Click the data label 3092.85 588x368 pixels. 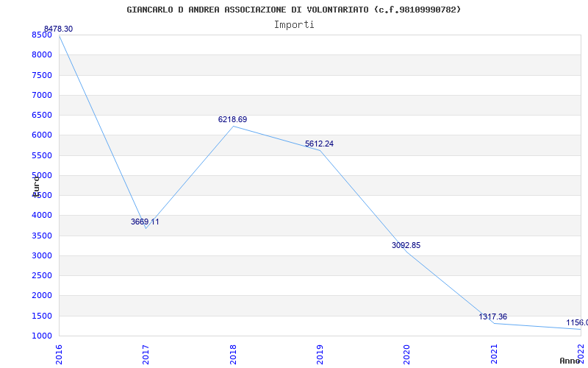point(406,245)
